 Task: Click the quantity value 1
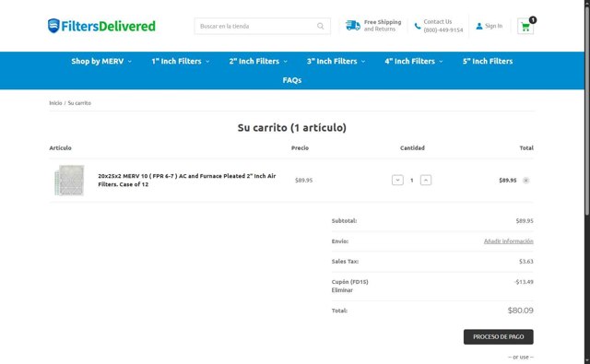click(x=412, y=181)
